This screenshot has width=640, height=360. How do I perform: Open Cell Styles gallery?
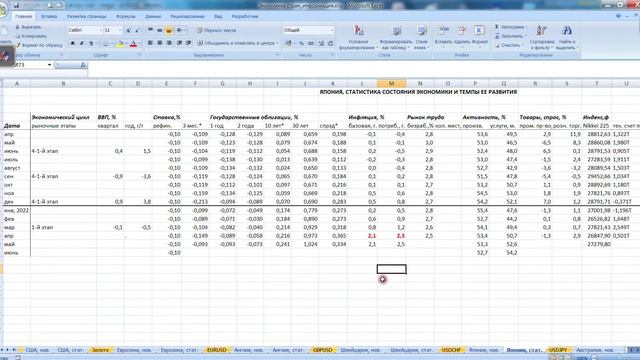(x=422, y=38)
